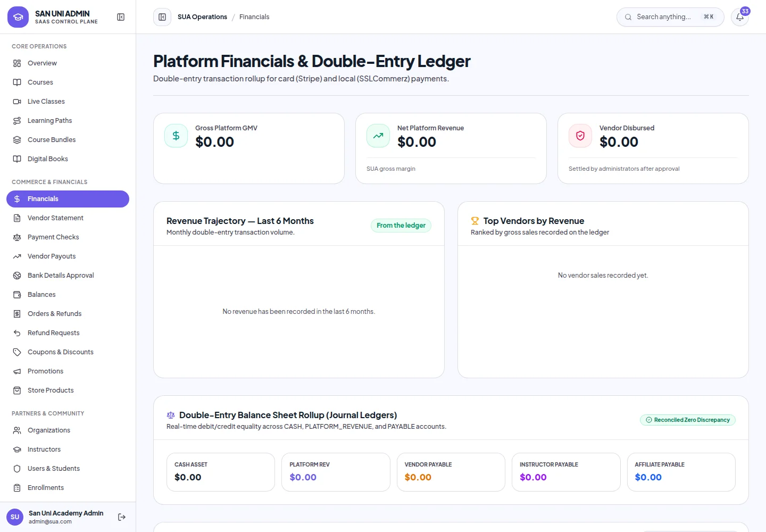This screenshot has width=766, height=532.
Task: Click the Refund Requests undo arrow icon
Action: click(x=17, y=333)
